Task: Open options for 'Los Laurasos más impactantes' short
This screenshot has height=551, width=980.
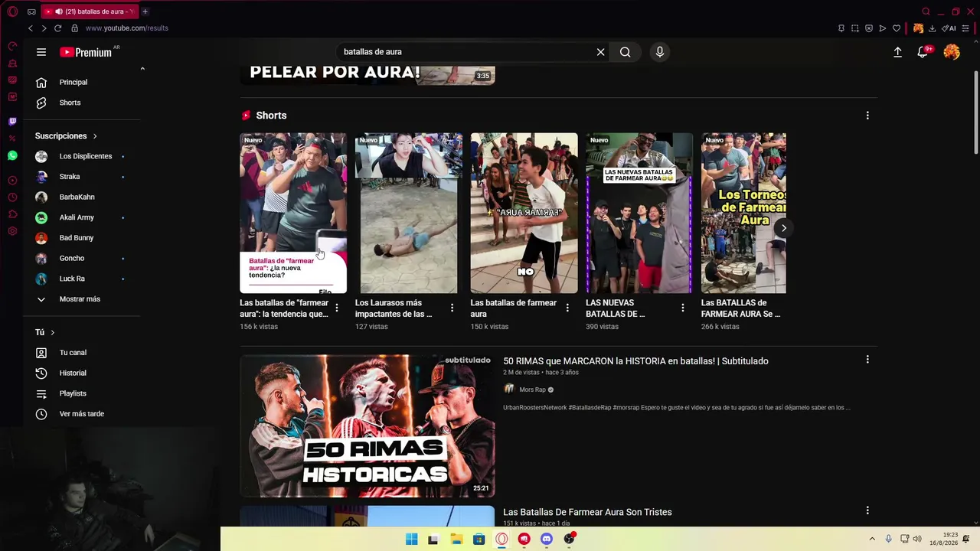Action: 452,308
